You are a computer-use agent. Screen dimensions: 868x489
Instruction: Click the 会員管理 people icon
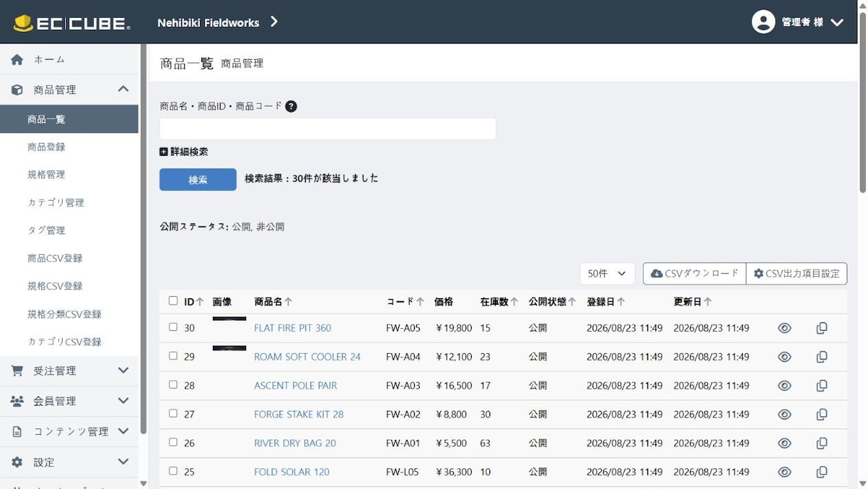point(17,401)
